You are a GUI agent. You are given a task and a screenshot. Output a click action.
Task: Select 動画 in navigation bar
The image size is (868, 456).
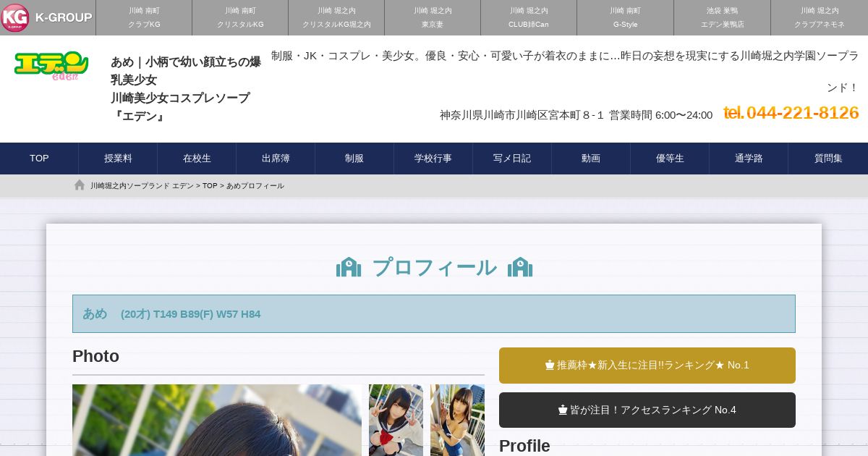591,159
